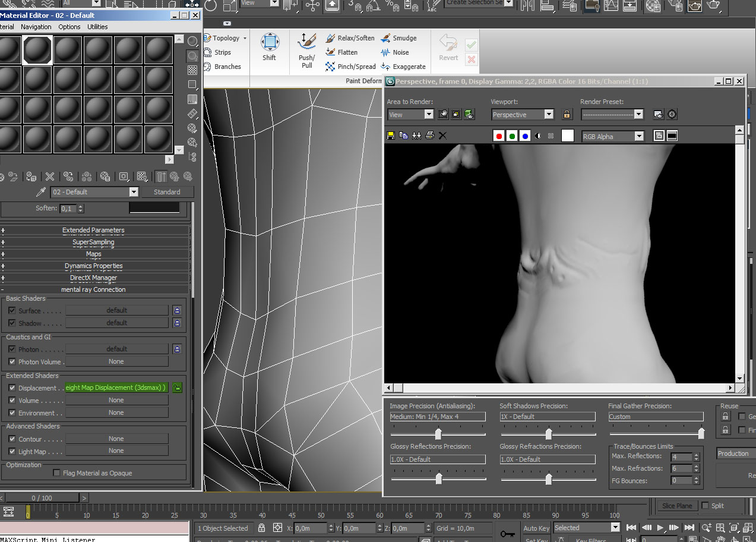Toggle the Contour shader checkbox
756x542 pixels.
click(x=12, y=439)
